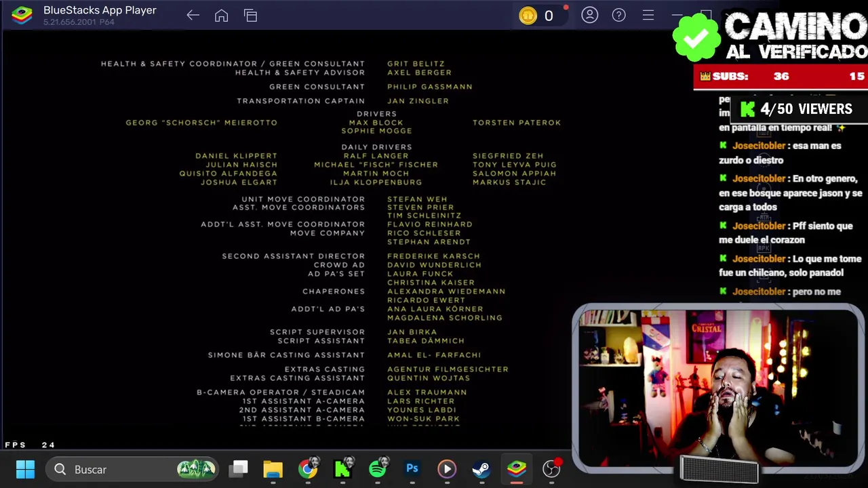Go back with the BlueStacks back arrow
Viewport: 868px width, 488px height.
(x=193, y=16)
